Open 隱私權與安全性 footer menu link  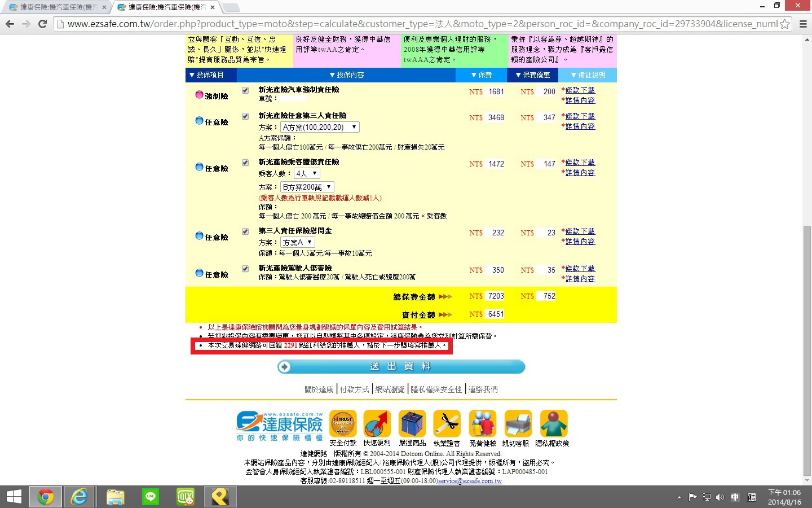(x=436, y=389)
